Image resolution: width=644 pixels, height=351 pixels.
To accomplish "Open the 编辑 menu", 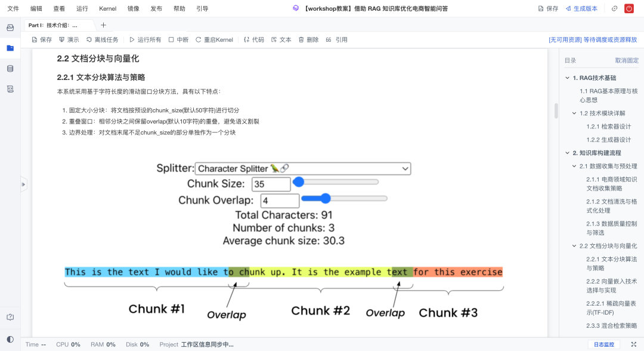I will click(36, 8).
